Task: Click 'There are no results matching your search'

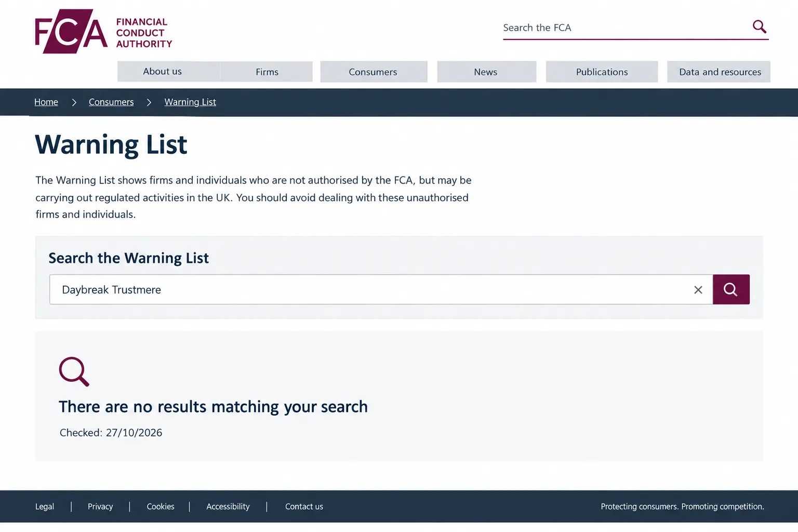Action: pos(214,407)
